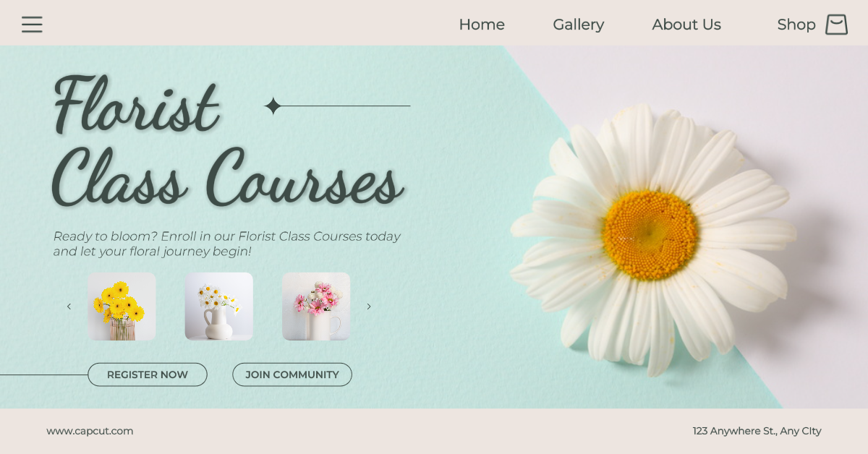Click the shopping bag icon
Screen dimensions: 868x454
point(836,25)
